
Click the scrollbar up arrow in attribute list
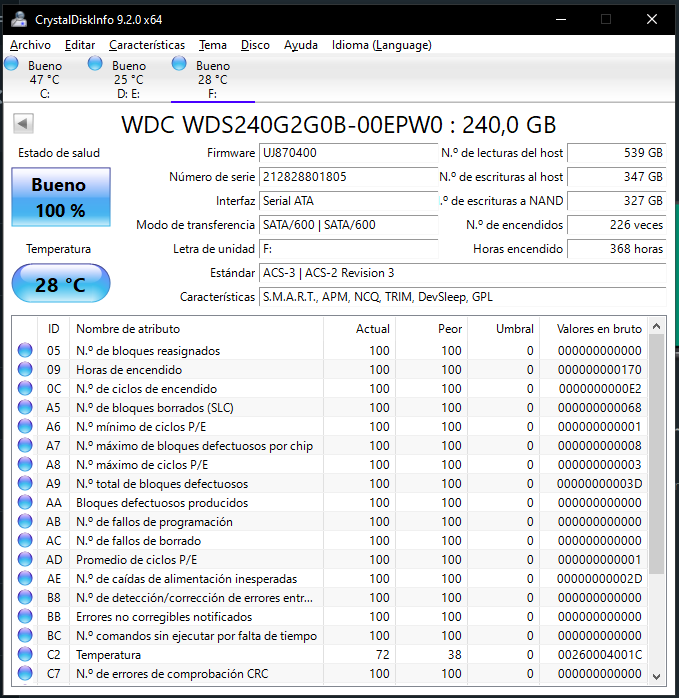point(656,326)
